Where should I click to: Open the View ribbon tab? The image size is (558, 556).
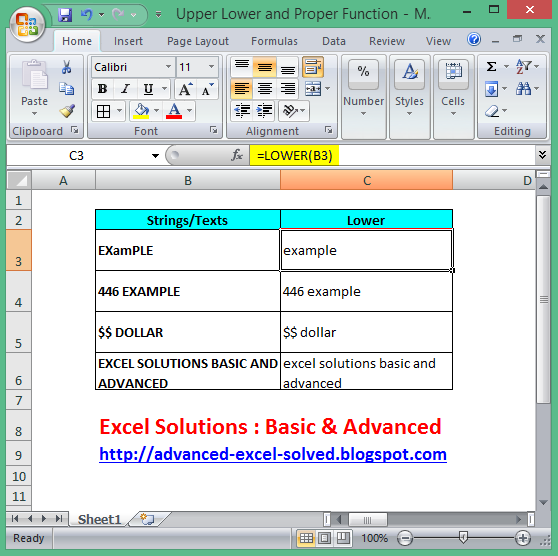pyautogui.click(x=438, y=41)
